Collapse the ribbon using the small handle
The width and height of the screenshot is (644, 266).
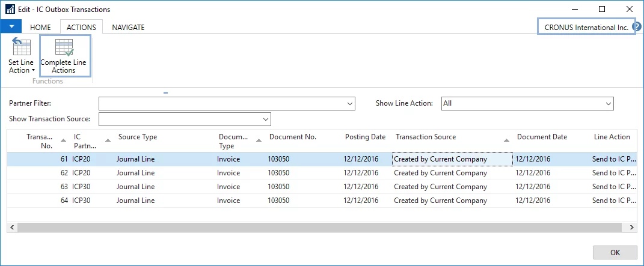(165, 92)
